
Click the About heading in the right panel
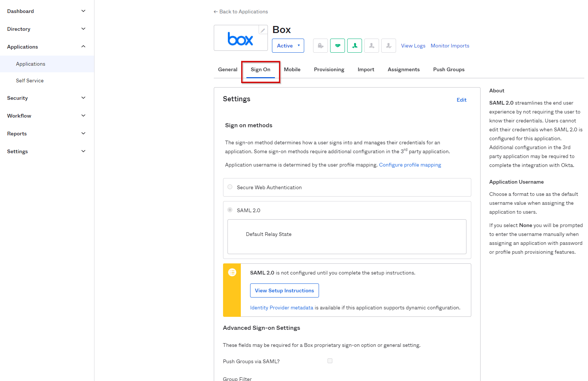click(x=496, y=91)
